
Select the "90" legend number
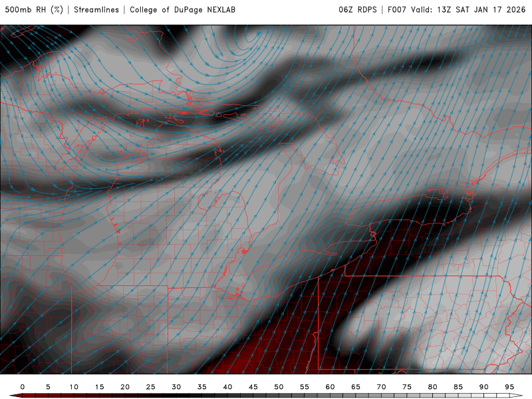[x=483, y=387]
